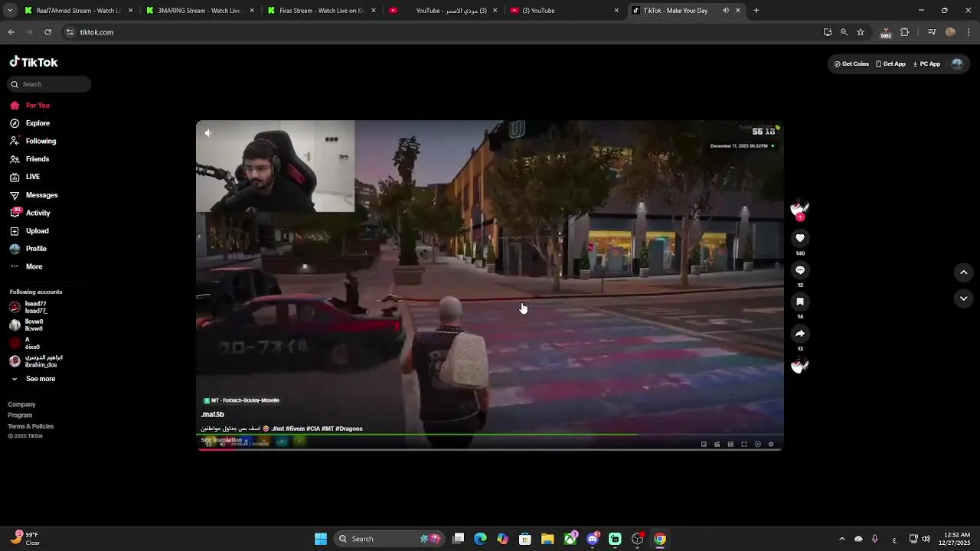Open the sound disc icon below share
Screen dimensions: 980x551
pyautogui.click(x=799, y=366)
